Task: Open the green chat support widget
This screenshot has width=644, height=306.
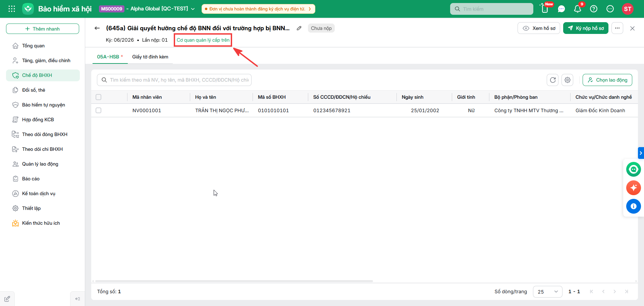Action: click(633, 169)
